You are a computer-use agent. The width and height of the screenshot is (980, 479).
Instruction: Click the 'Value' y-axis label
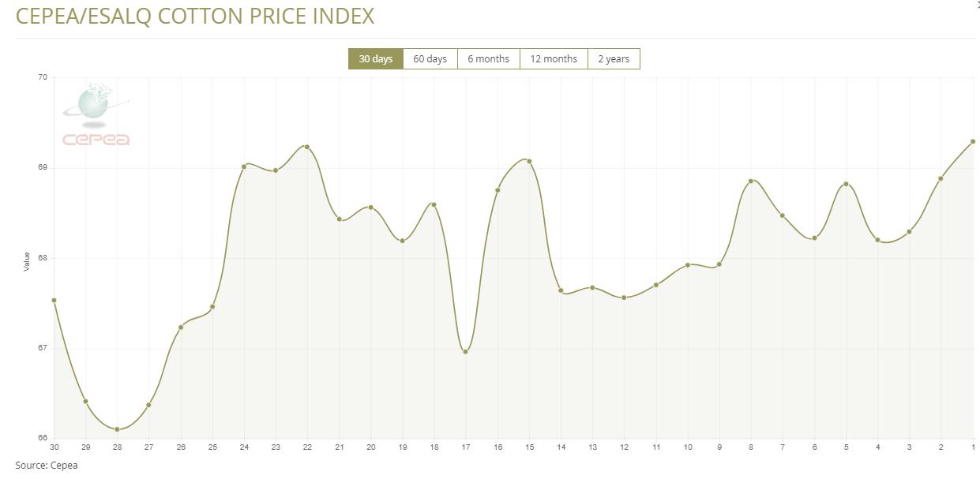coord(27,261)
